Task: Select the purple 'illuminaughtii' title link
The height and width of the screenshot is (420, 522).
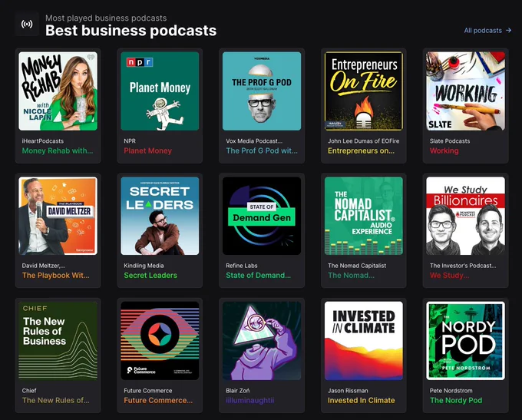Action: click(x=250, y=400)
